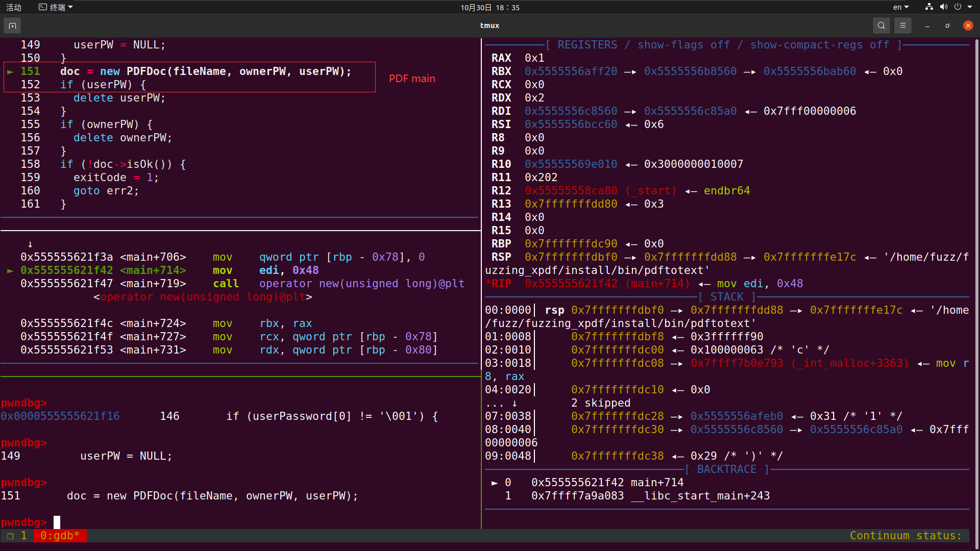Click source line 158 isOk check
The image size is (980, 551).
(x=103, y=164)
